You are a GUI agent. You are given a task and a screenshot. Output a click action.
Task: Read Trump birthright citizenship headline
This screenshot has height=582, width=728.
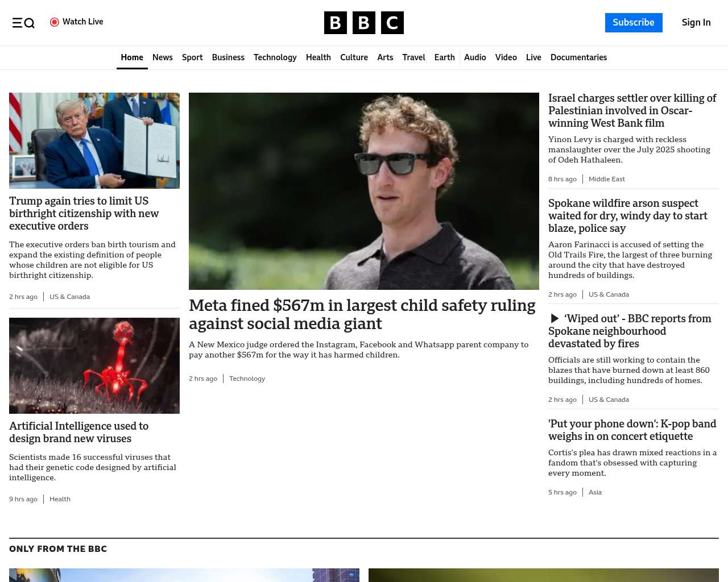tap(84, 213)
